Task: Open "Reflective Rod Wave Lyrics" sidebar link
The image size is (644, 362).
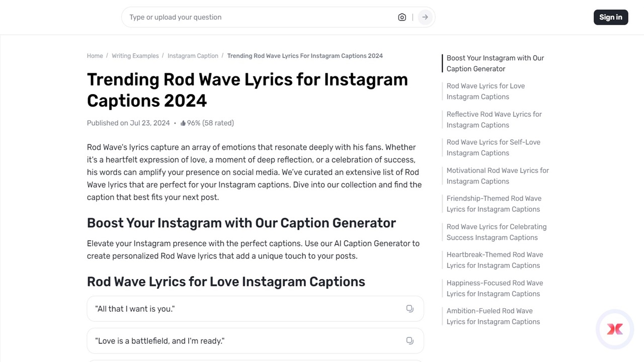Action: tap(494, 120)
